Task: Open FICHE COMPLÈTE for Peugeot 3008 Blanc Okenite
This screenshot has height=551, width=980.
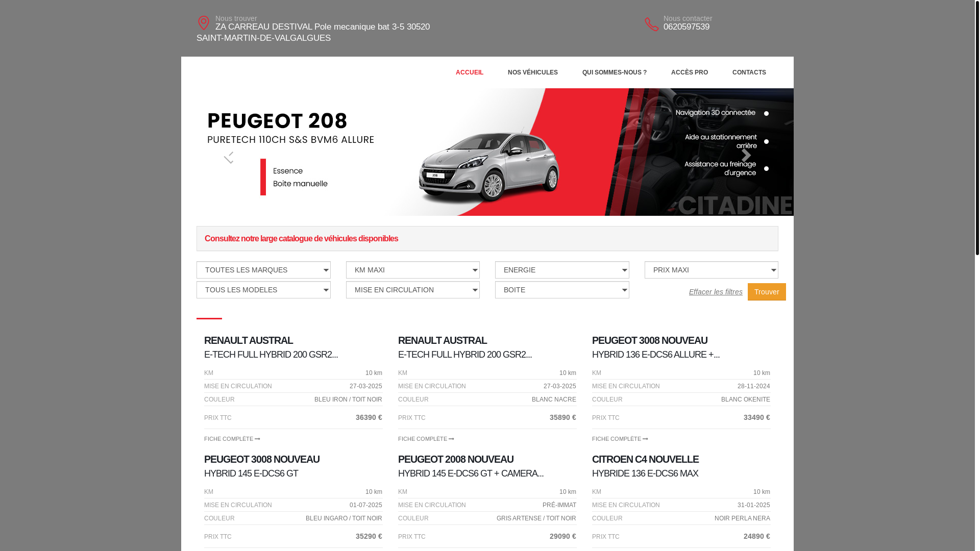Action: [620, 439]
